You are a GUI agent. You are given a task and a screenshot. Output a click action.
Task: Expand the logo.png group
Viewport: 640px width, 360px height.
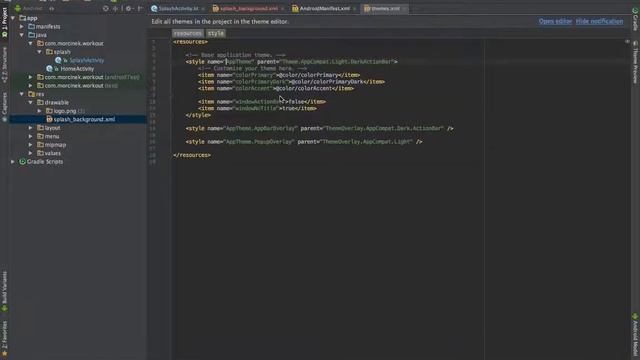point(40,111)
